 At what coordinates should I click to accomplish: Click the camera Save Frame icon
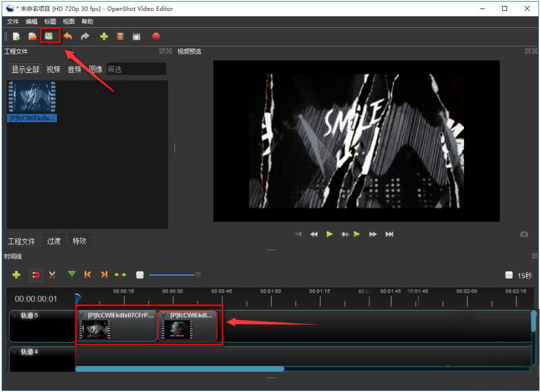pyautogui.click(x=524, y=235)
